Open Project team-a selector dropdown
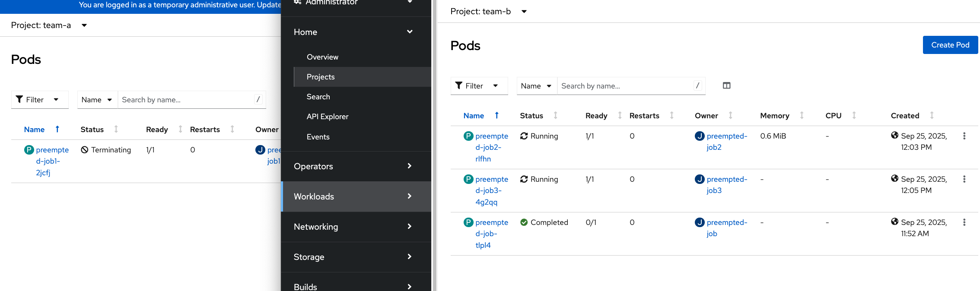 (x=49, y=25)
